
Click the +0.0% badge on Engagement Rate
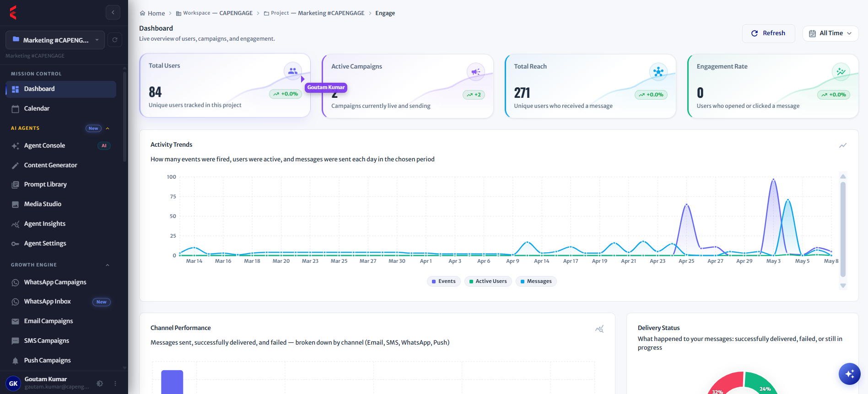tap(834, 95)
